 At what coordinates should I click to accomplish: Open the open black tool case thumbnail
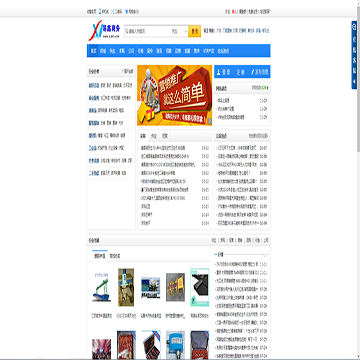coord(151,345)
